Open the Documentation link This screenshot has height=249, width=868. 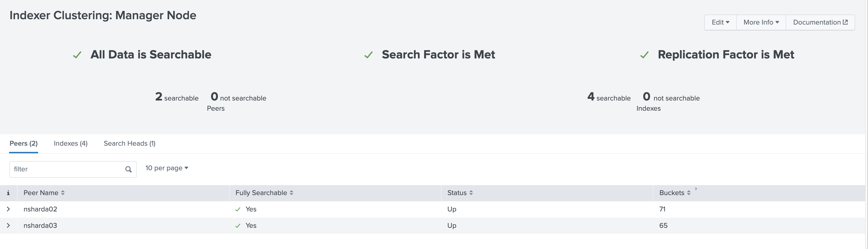click(820, 22)
